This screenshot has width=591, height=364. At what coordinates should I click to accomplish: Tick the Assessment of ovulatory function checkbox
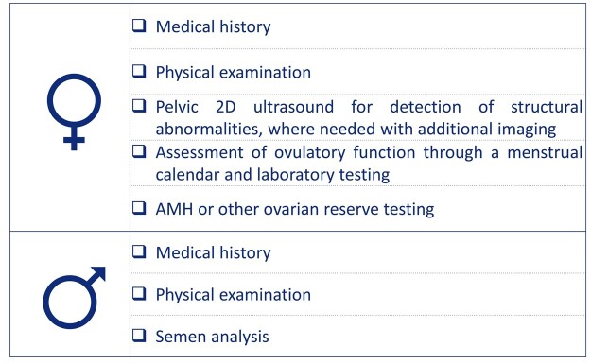click(139, 151)
